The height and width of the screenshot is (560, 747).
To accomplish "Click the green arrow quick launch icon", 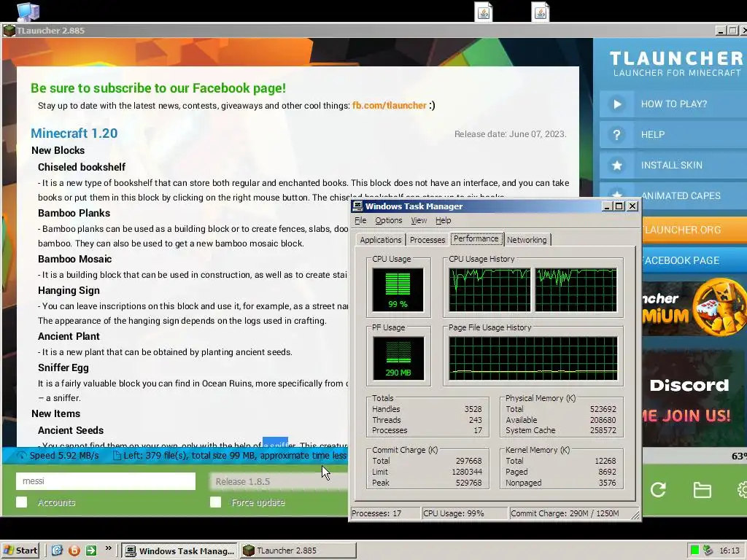I will (x=91, y=551).
